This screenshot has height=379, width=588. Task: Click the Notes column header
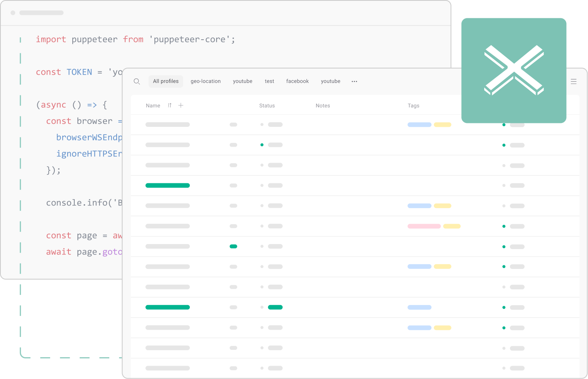point(323,105)
